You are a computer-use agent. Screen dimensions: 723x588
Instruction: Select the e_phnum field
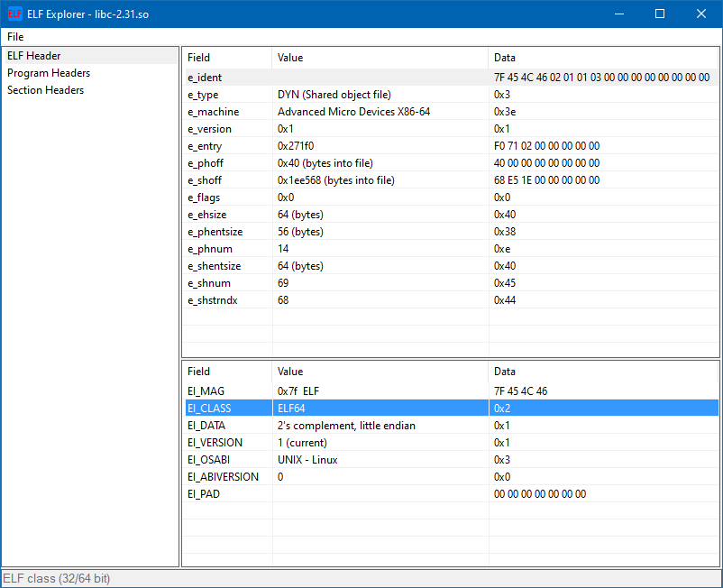210,249
